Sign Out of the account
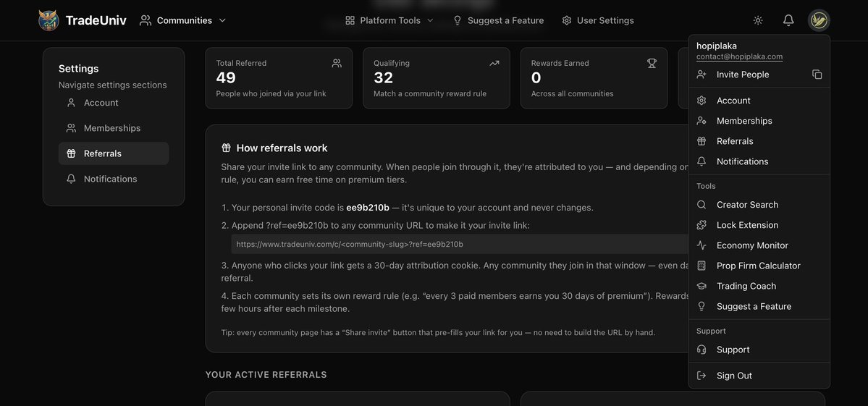This screenshot has width=868, height=406. (759, 376)
